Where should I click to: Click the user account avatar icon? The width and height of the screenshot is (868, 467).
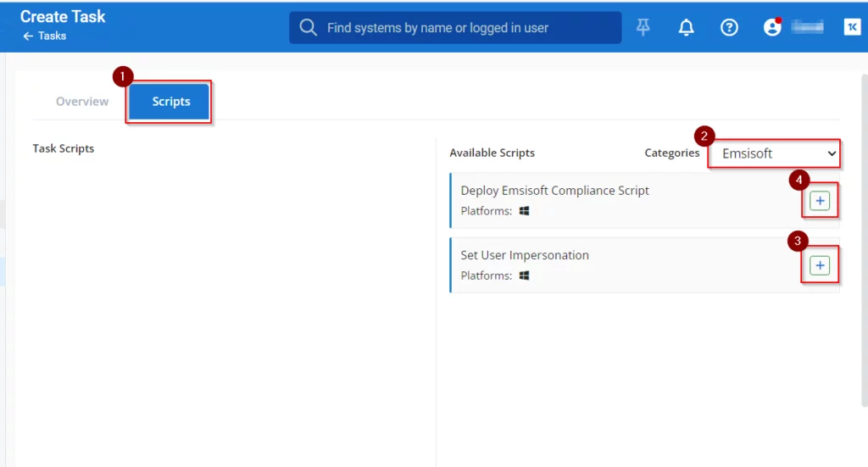click(x=771, y=28)
